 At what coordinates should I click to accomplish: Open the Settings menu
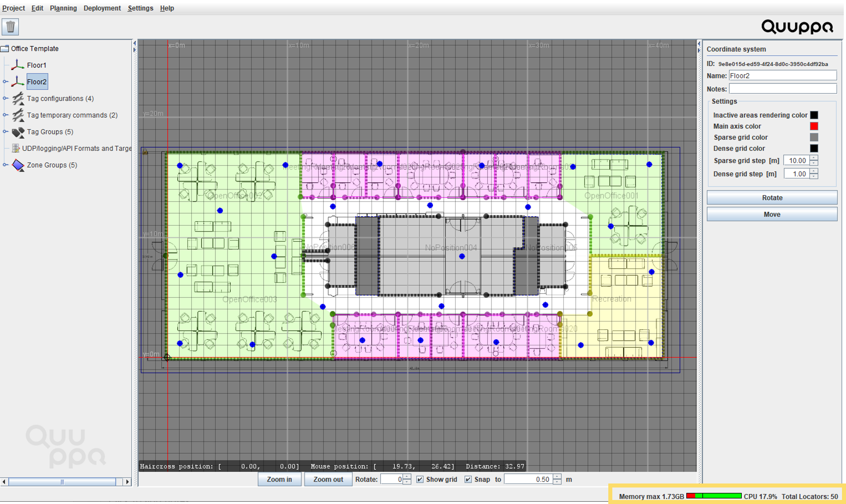(140, 8)
